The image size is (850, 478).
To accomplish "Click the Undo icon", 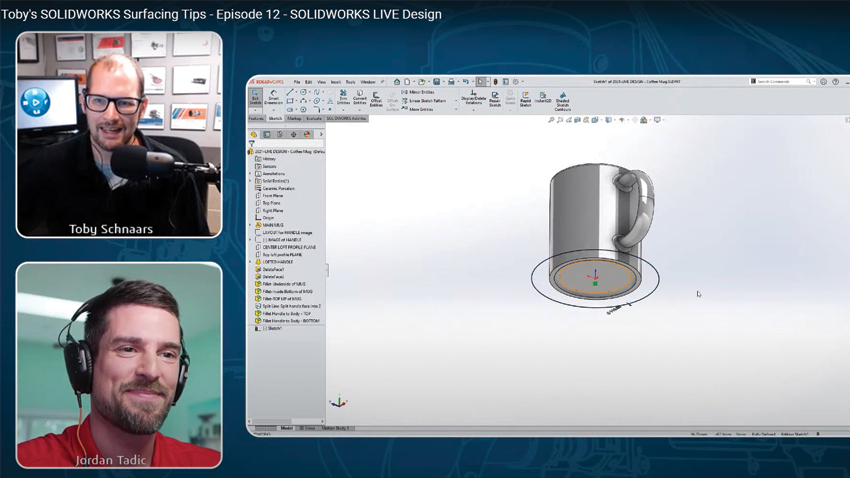I will coord(466,82).
